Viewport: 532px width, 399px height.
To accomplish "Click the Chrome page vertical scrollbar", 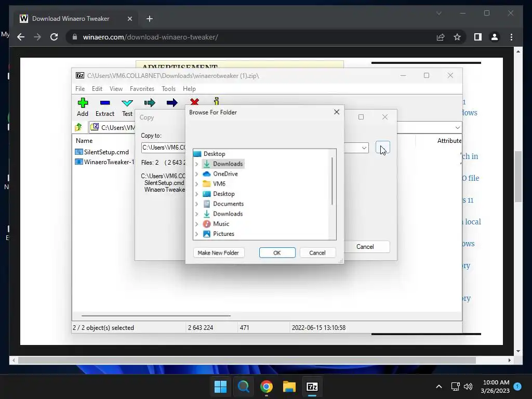I will pyautogui.click(x=518, y=177).
